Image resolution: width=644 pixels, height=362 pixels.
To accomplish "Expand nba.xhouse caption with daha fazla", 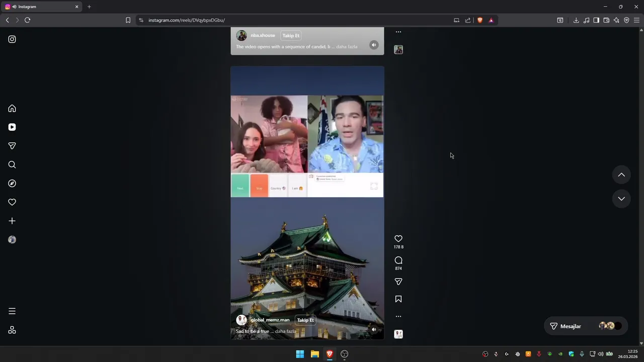I will tap(347, 47).
